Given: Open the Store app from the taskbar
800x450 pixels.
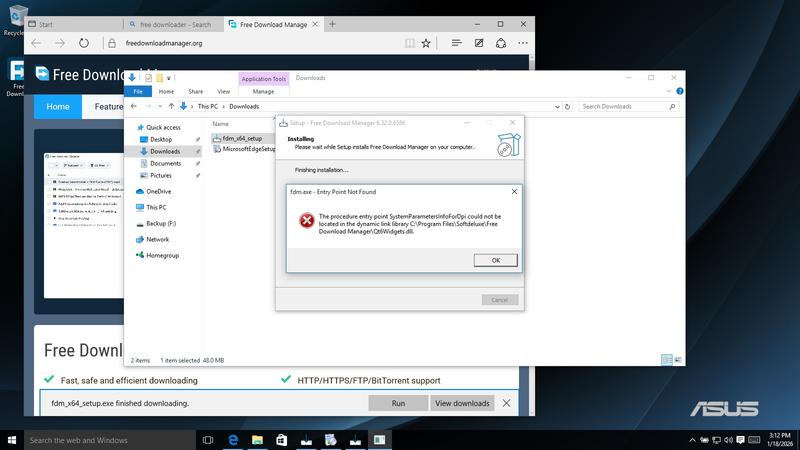Looking at the screenshot, I should pyautogui.click(x=282, y=440).
